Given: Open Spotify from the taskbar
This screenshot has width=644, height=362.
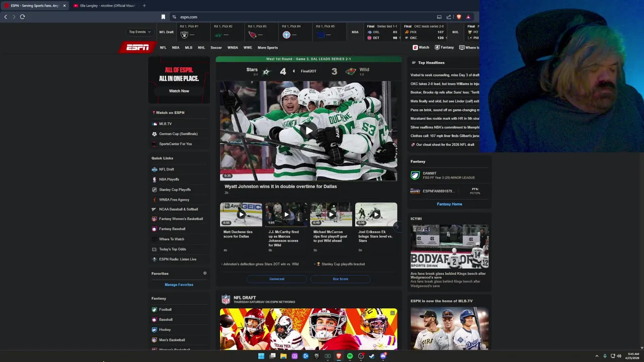Looking at the screenshot, I should (x=350, y=356).
